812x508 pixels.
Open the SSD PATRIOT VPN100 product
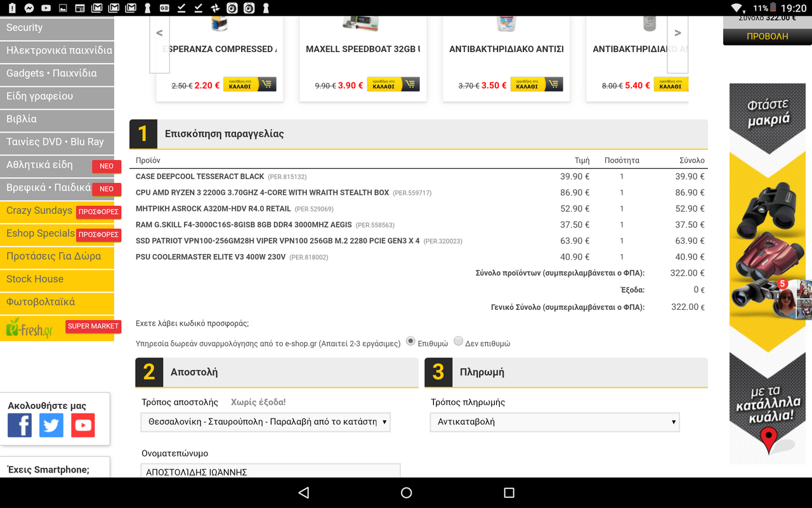tap(277, 241)
